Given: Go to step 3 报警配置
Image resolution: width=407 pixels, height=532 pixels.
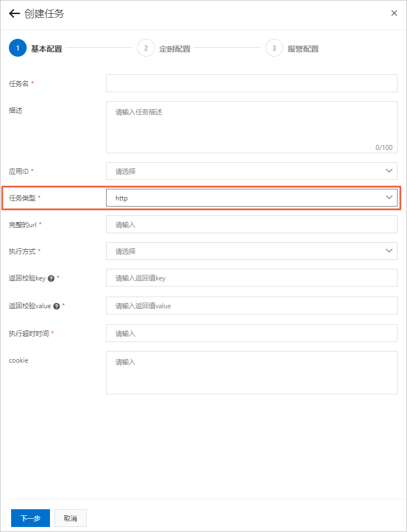Looking at the screenshot, I should [x=292, y=48].
